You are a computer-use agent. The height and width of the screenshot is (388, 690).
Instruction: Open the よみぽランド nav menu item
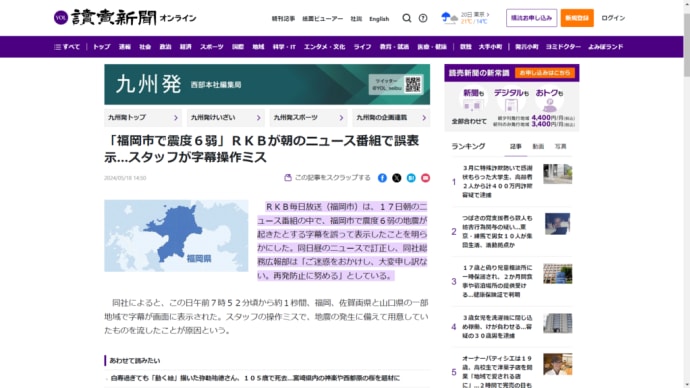pos(606,47)
